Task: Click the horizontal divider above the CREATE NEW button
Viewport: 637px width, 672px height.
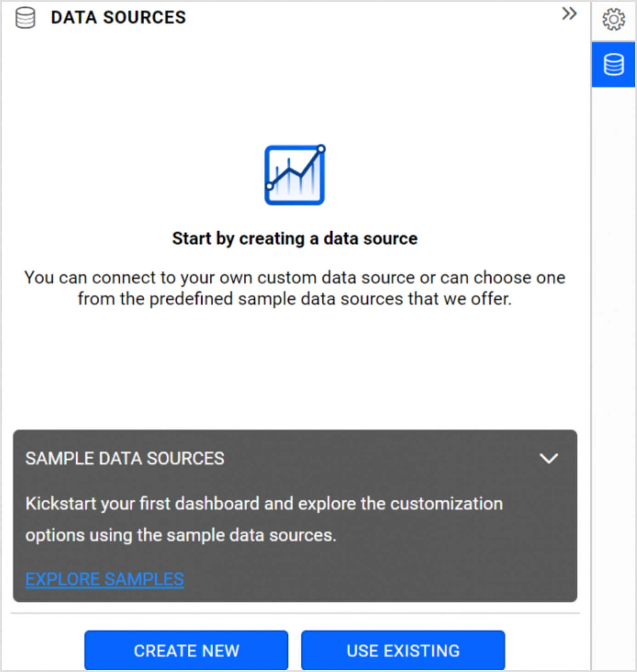Action: pyautogui.click(x=295, y=613)
